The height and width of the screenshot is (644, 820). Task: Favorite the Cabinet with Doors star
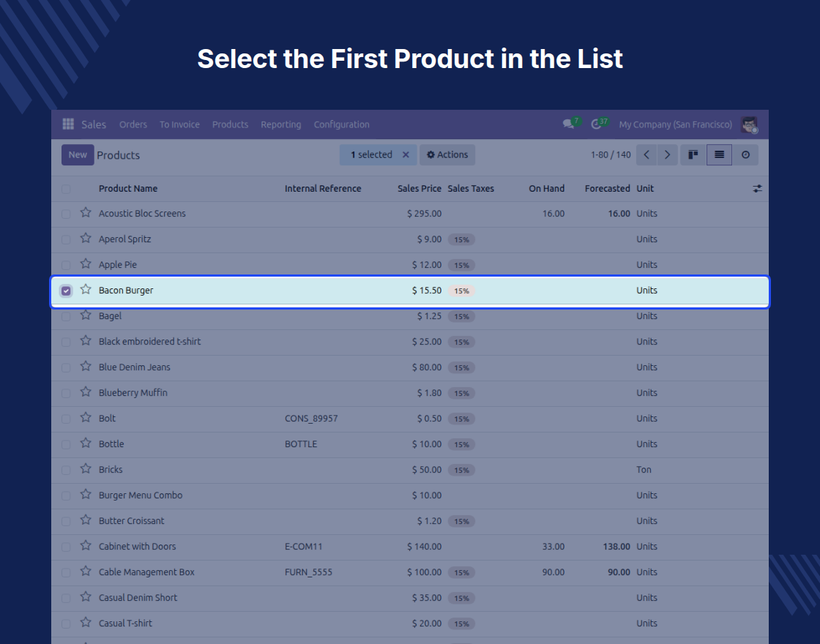point(86,545)
